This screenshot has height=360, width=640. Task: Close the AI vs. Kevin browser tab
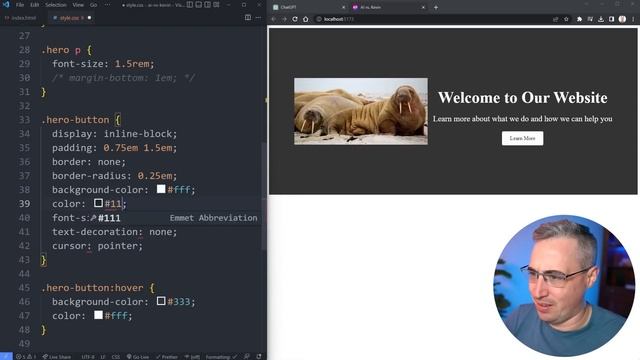423,7
